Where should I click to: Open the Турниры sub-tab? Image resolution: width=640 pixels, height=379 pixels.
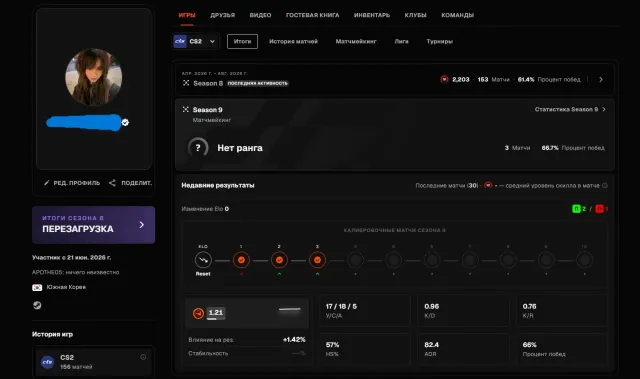440,41
